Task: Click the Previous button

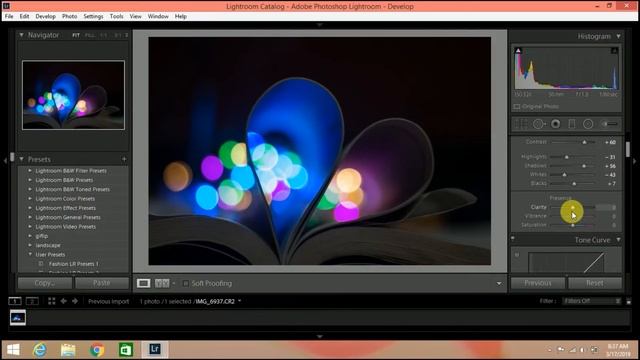Action: point(538,283)
